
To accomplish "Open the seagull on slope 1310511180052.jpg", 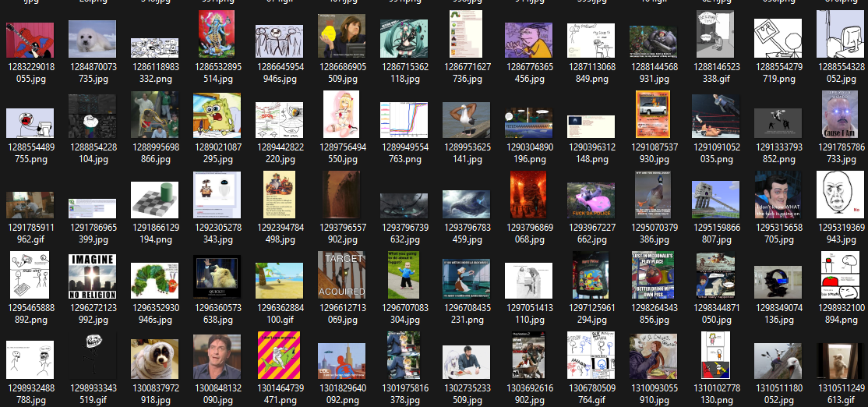I will point(778,361).
